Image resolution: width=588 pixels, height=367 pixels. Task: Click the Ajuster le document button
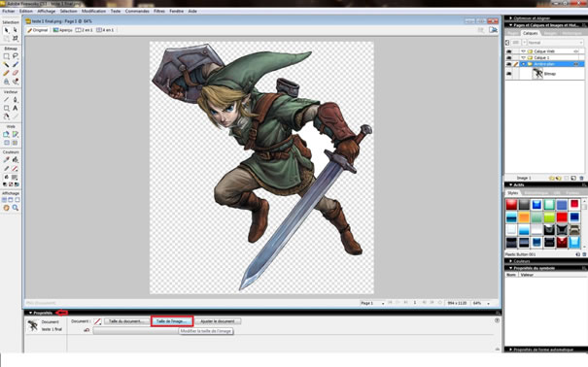218,321
